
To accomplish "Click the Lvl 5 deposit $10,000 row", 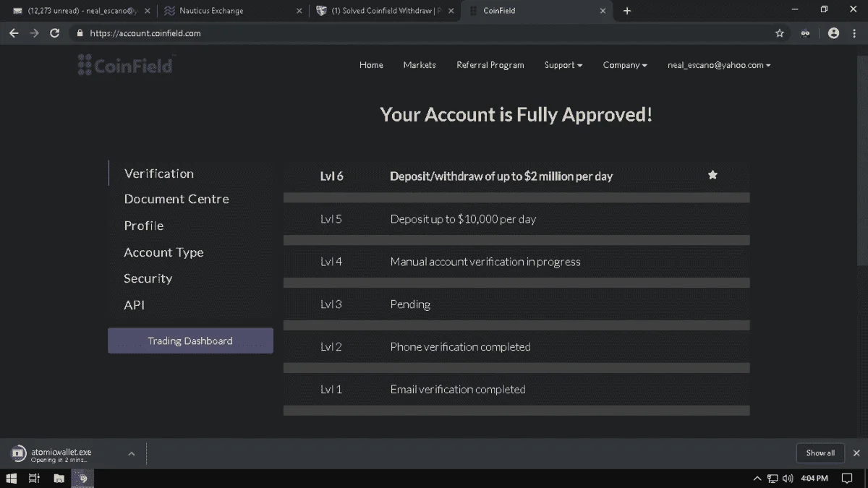I will click(516, 219).
